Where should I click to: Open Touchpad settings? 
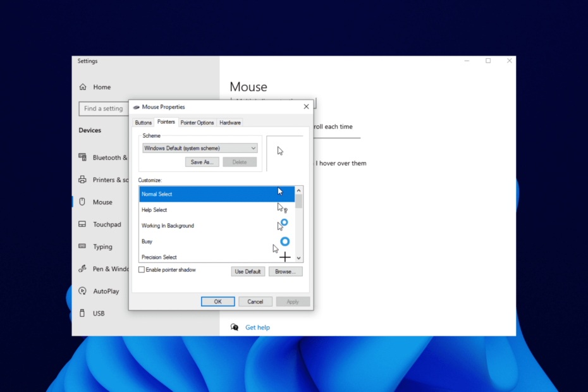point(103,224)
